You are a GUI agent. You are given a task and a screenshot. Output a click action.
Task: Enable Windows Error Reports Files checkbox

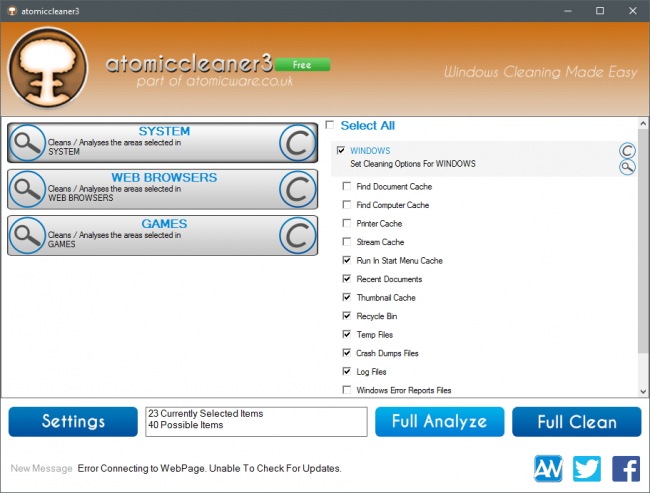(347, 389)
